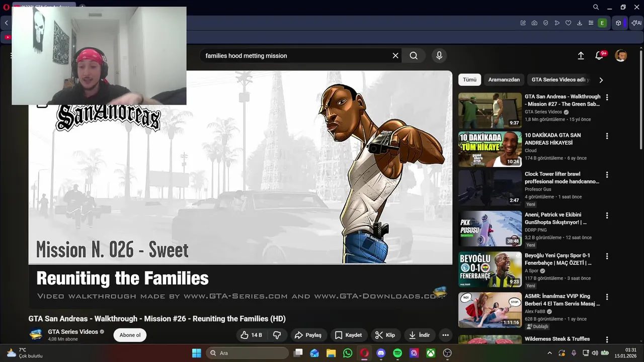Open WhatsApp from the taskbar
Image resolution: width=644 pixels, height=362 pixels.
pyautogui.click(x=348, y=353)
